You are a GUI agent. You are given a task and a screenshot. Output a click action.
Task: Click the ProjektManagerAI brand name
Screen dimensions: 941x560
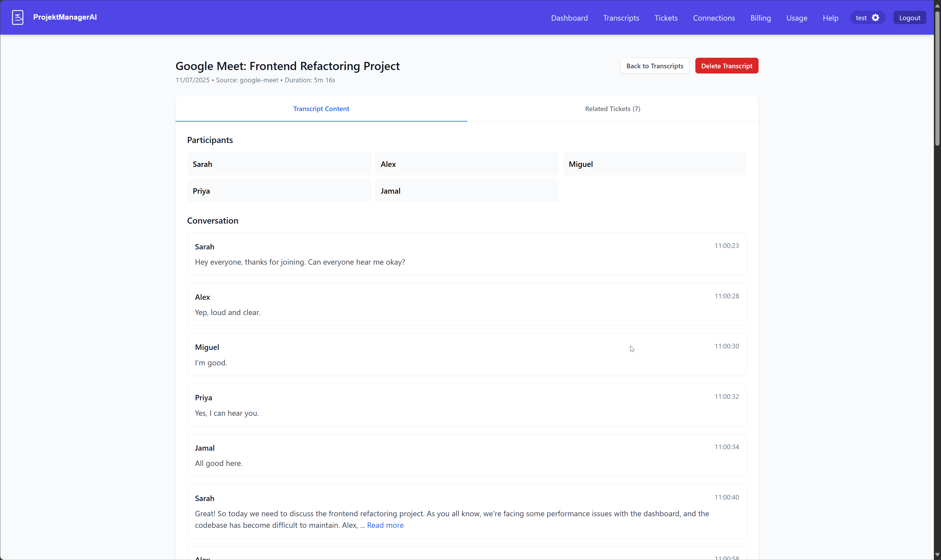coord(65,17)
